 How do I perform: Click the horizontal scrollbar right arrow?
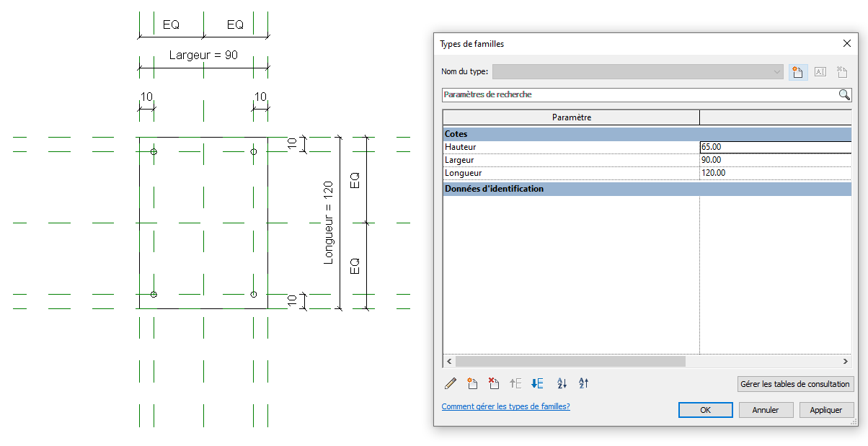click(x=846, y=361)
